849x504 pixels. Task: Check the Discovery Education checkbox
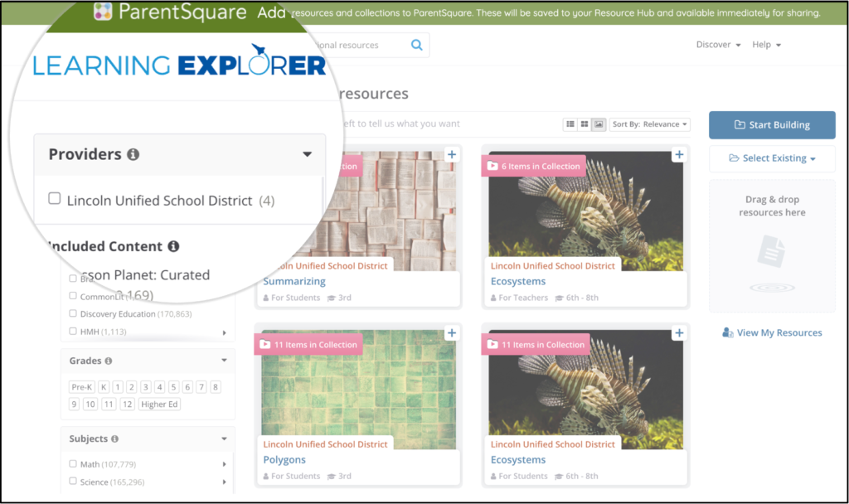click(73, 313)
